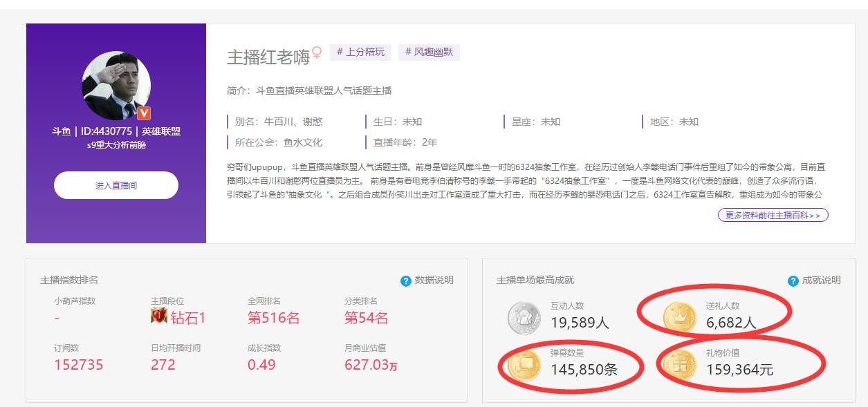Open the 数据说明 blue question mark icon

click(x=406, y=281)
